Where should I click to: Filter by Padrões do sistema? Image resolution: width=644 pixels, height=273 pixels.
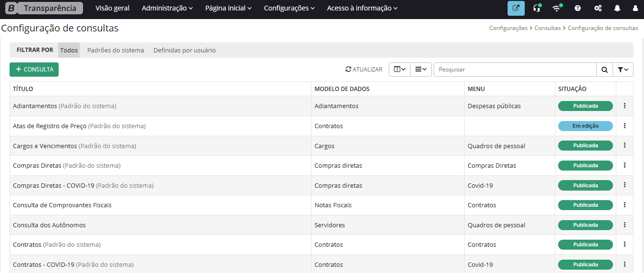click(x=115, y=50)
